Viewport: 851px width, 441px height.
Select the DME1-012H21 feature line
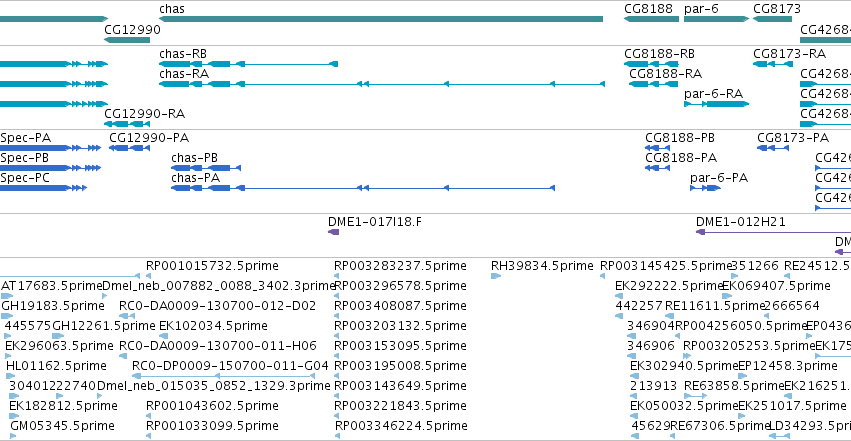click(x=773, y=232)
